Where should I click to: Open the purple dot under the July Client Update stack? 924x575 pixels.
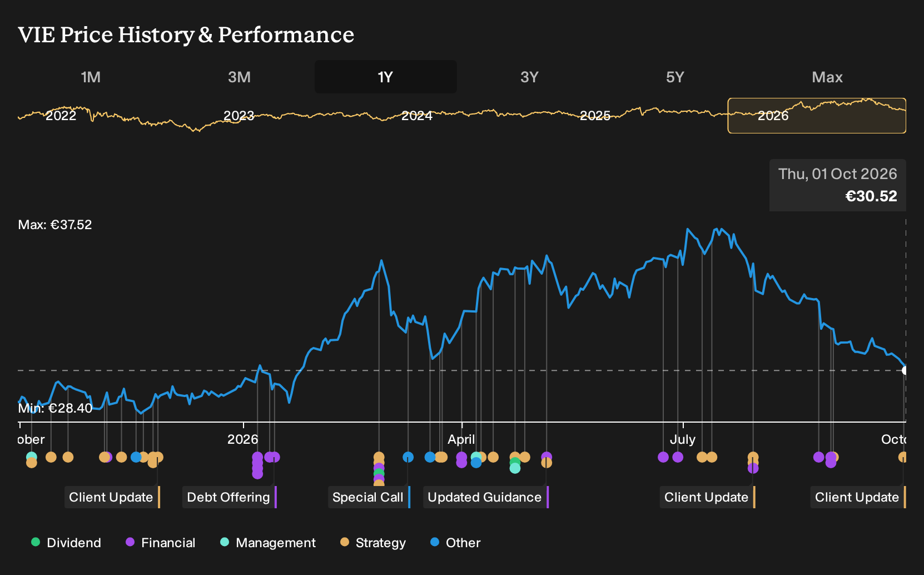click(x=753, y=468)
